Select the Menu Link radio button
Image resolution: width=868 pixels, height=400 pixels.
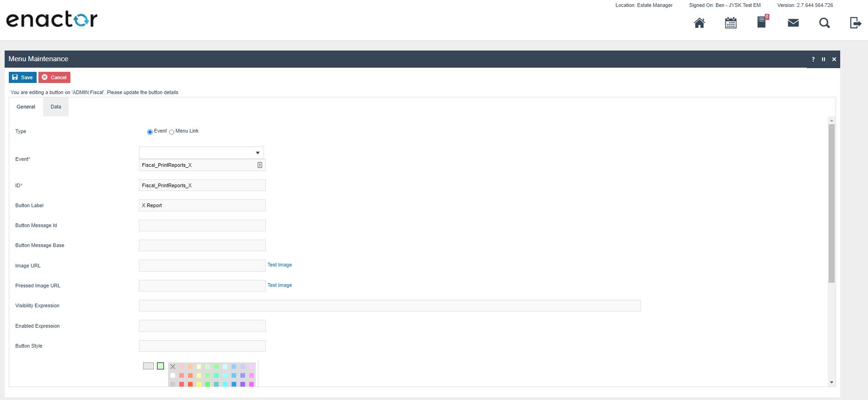171,132
